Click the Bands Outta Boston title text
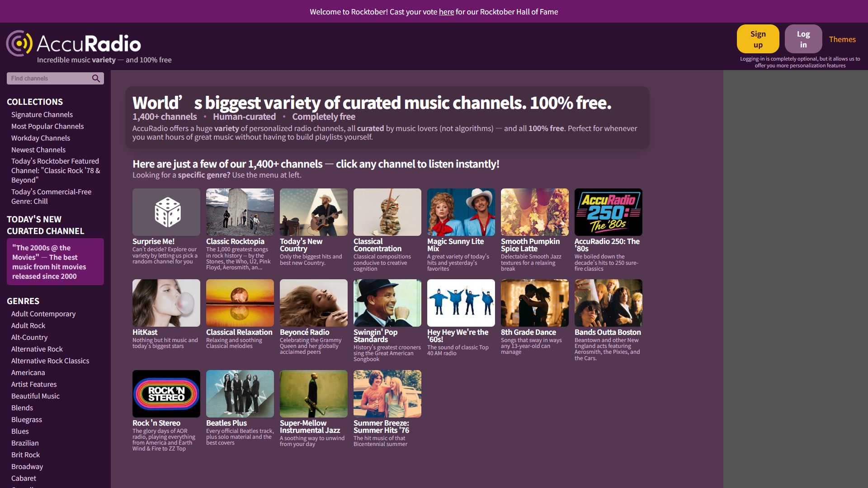The width and height of the screenshot is (868, 488). pos(608,333)
